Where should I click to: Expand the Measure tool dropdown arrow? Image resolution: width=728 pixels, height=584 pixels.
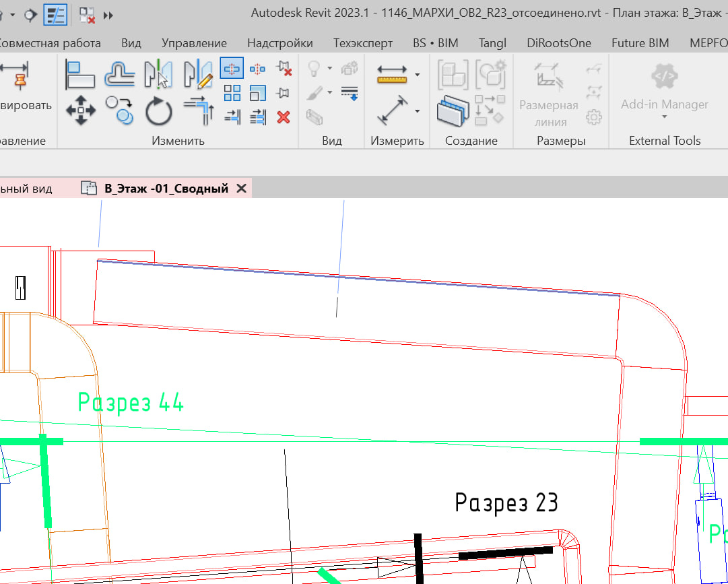click(418, 74)
